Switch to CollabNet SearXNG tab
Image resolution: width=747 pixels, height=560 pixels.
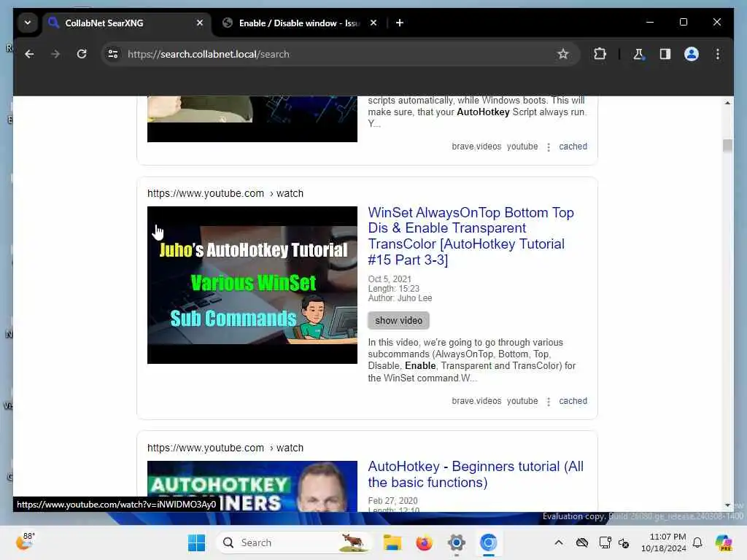tap(127, 23)
